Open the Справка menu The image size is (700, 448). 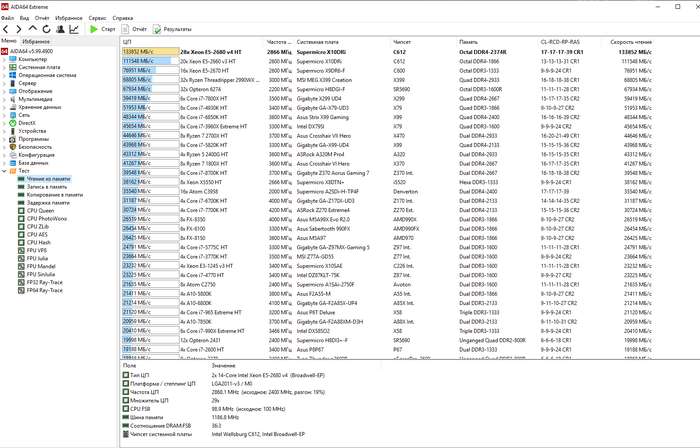[123, 18]
